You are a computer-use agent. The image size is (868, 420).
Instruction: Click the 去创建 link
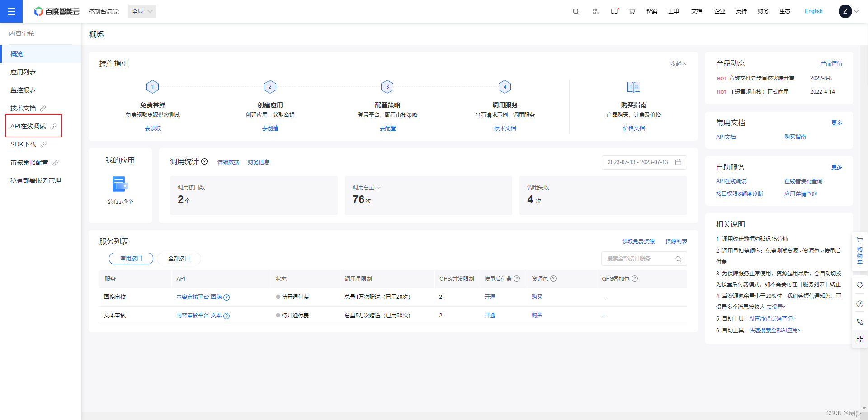point(270,128)
